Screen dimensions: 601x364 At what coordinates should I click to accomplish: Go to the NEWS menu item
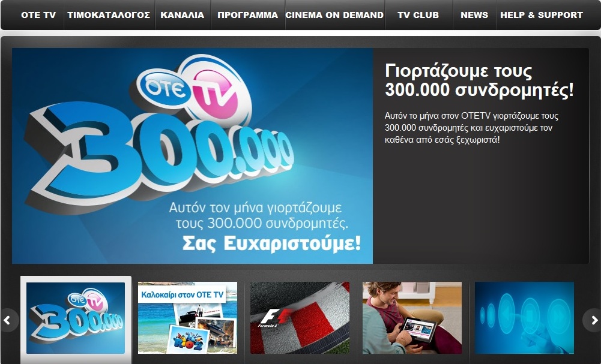(x=474, y=16)
